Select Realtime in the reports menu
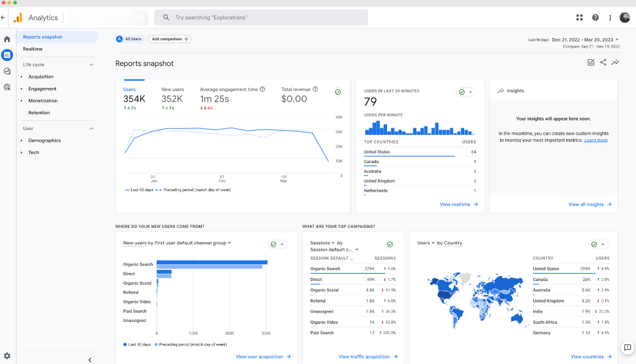Screen dimensions: 636x364 pos(33,49)
